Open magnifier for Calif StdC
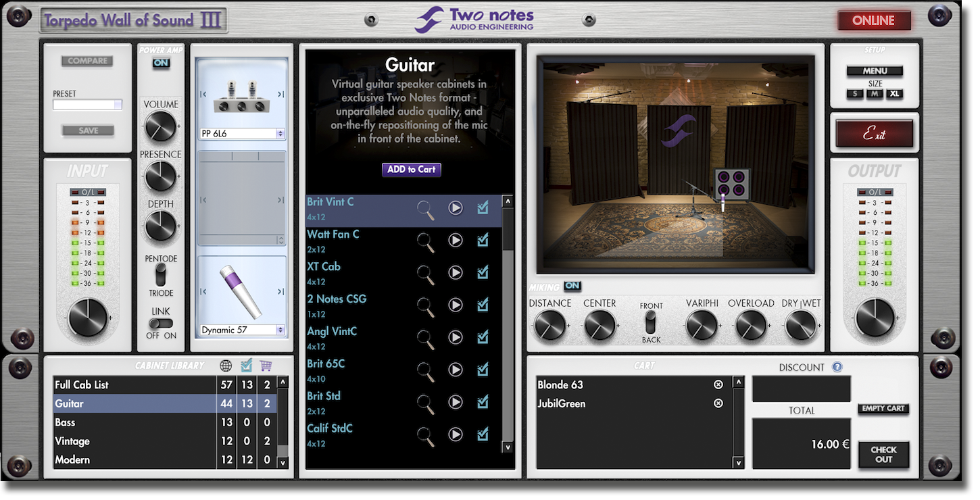This screenshot has height=500, width=980. (x=426, y=437)
